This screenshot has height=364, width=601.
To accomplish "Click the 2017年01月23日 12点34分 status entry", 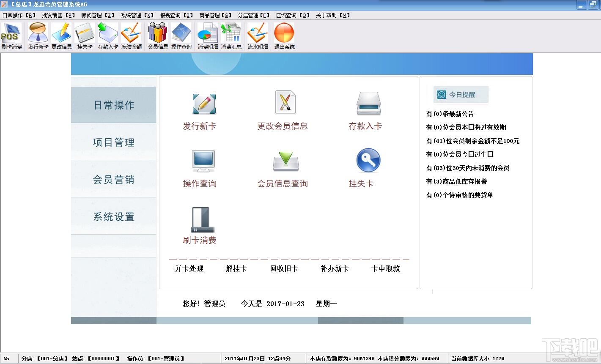I will [258, 359].
